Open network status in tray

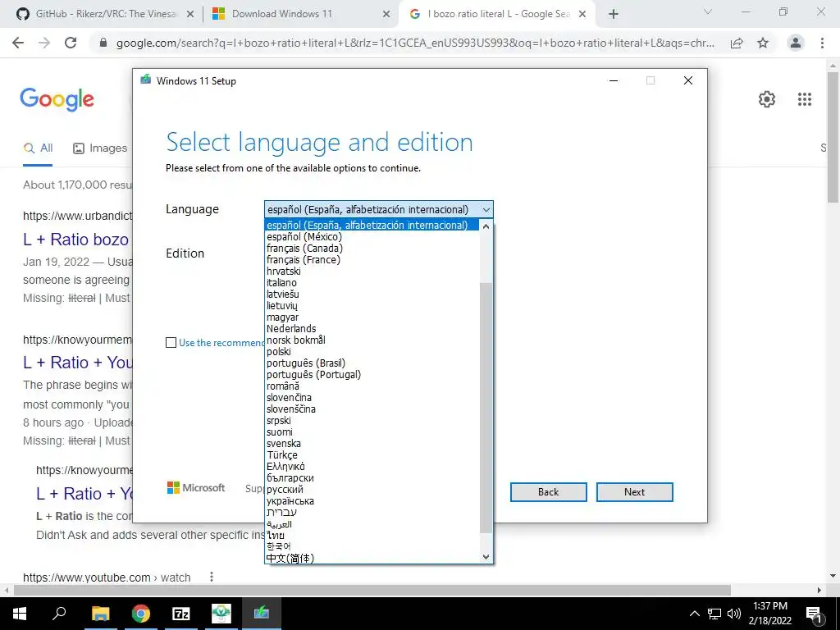714,614
